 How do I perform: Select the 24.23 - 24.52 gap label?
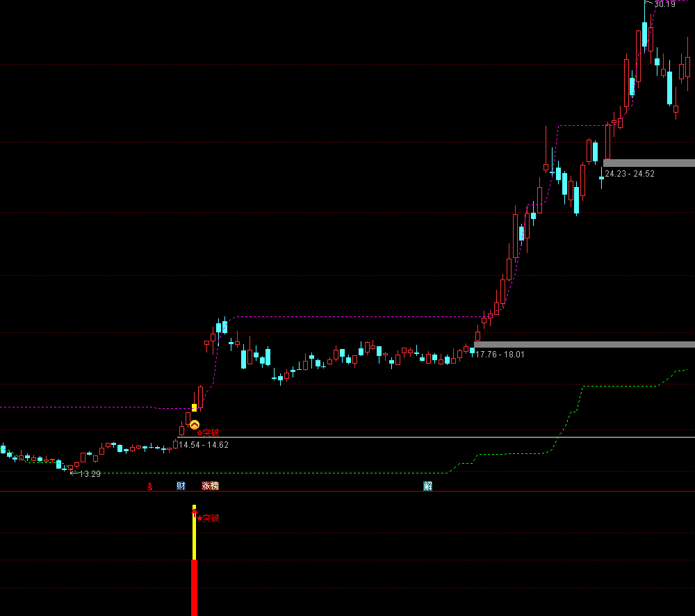point(630,174)
